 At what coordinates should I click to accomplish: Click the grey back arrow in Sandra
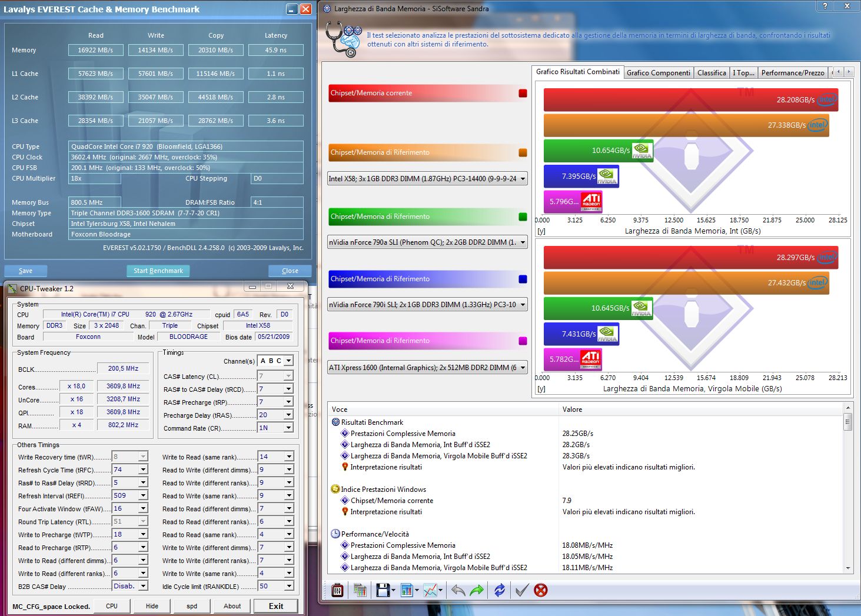(x=458, y=590)
